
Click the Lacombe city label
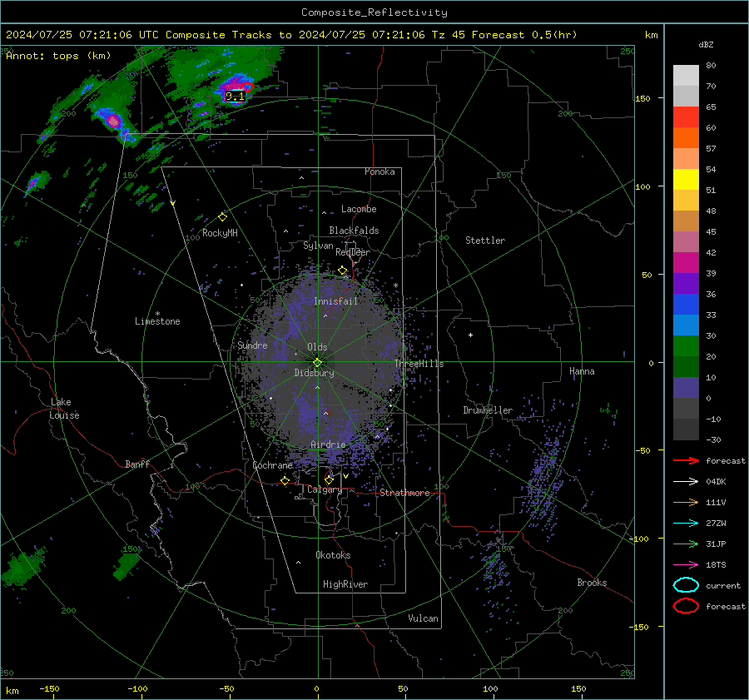tap(359, 209)
